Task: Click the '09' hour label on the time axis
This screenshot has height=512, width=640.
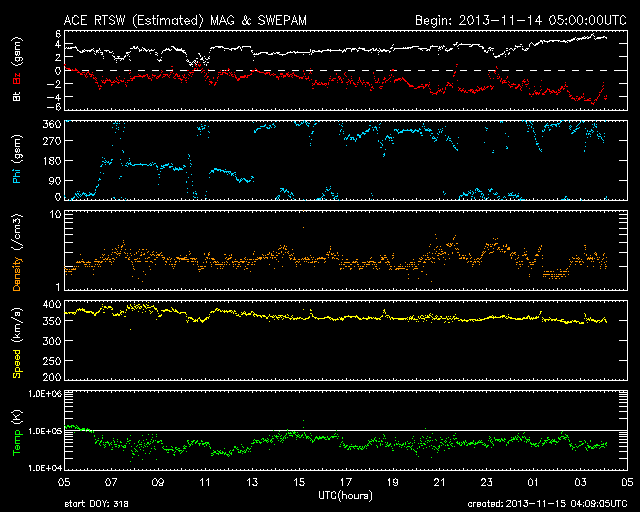Action: coord(158,482)
